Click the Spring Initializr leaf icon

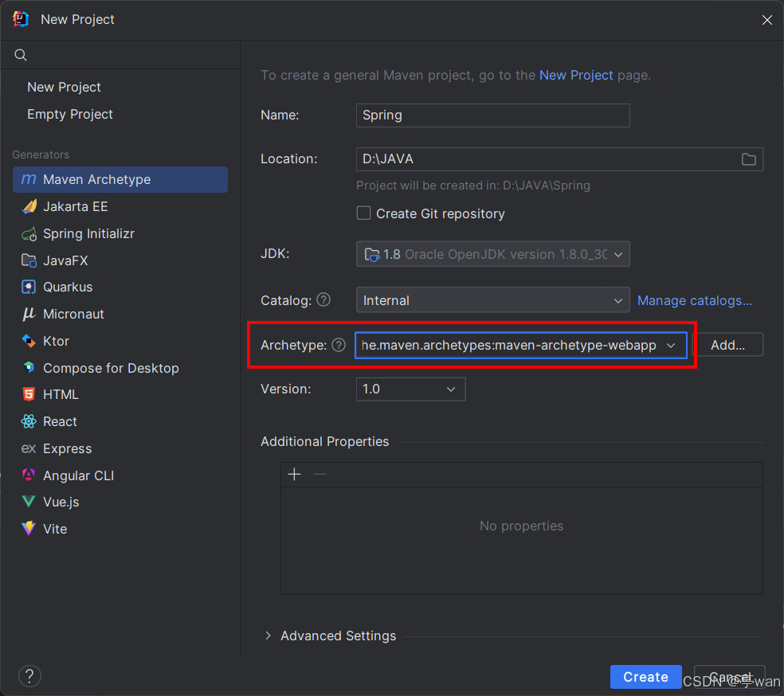tap(29, 233)
